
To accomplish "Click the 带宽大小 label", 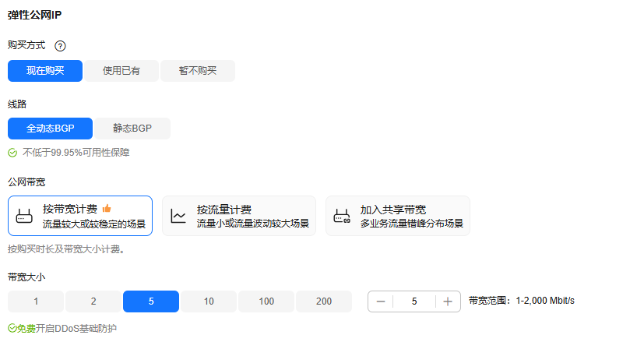I will (26, 277).
